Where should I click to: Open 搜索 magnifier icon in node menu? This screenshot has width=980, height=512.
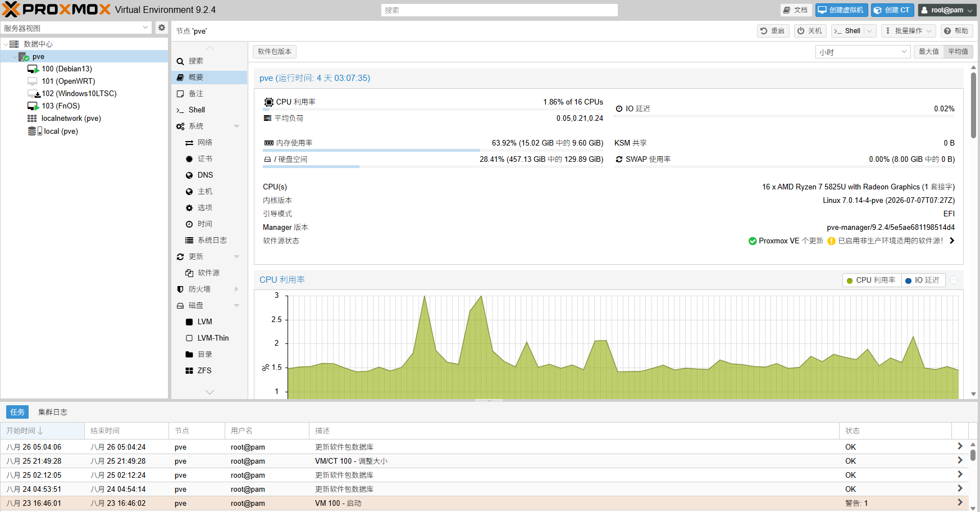pyautogui.click(x=180, y=61)
